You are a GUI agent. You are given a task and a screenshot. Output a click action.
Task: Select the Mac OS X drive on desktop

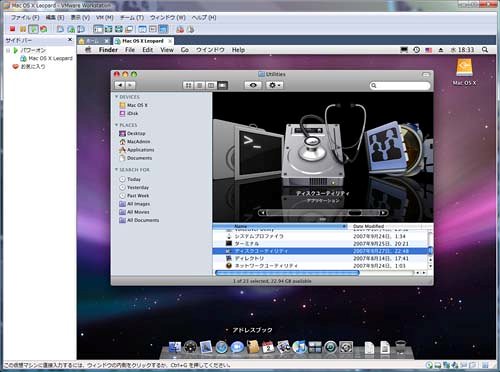coord(464,72)
